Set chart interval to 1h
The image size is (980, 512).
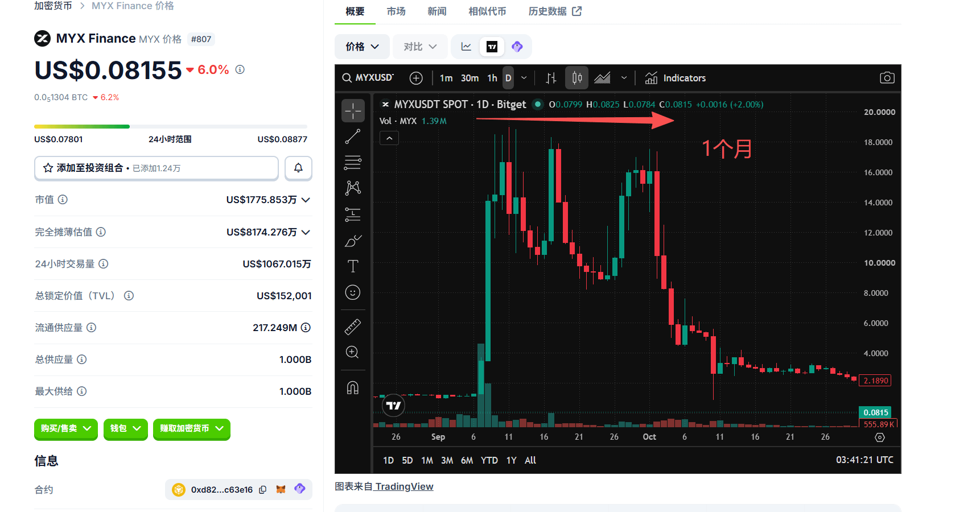pyautogui.click(x=492, y=78)
